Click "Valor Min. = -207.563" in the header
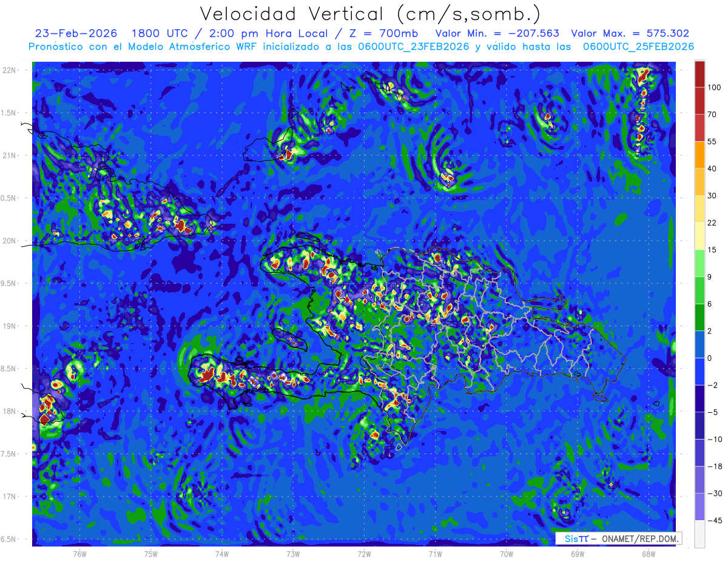The image size is (728, 562). click(x=497, y=33)
